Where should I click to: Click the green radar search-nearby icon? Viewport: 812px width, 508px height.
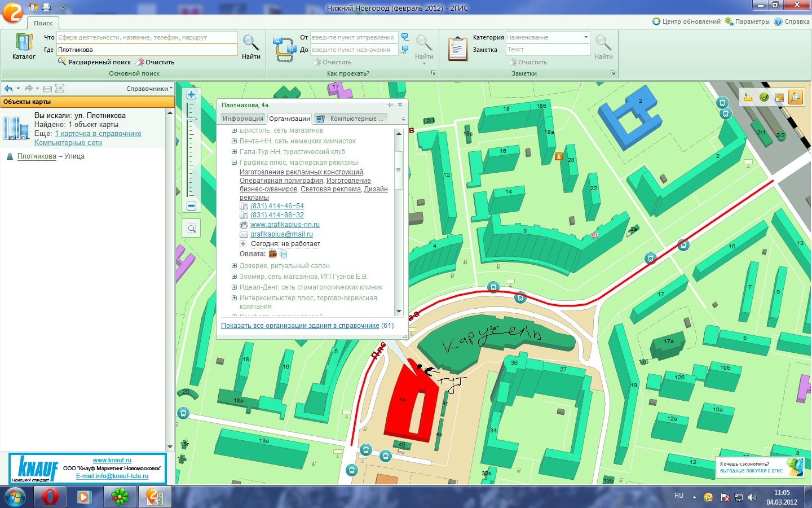[x=764, y=97]
